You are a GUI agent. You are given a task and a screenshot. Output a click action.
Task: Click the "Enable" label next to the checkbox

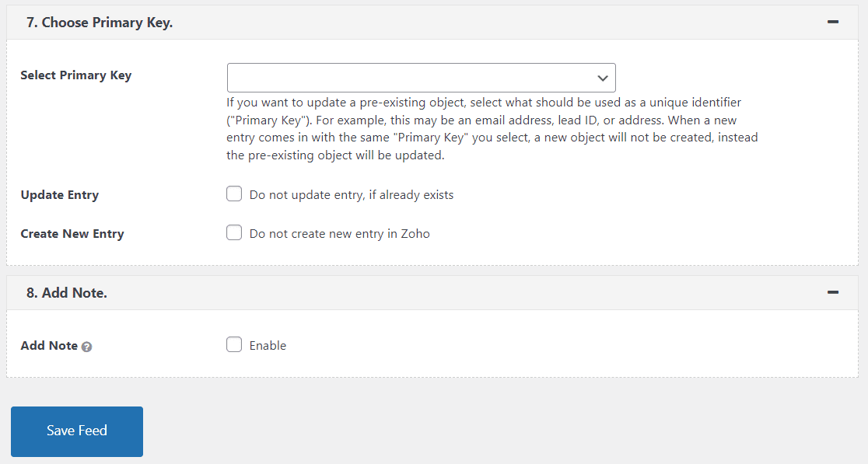pos(269,345)
